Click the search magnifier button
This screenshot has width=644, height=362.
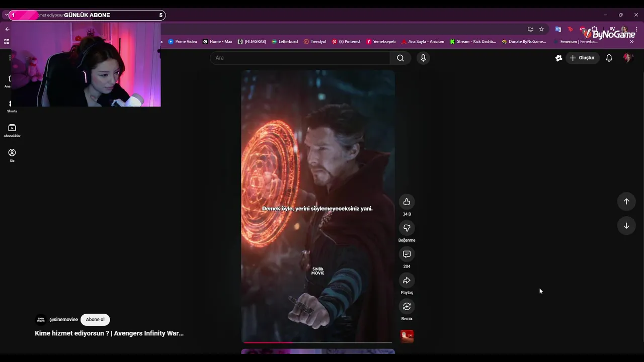(x=400, y=58)
